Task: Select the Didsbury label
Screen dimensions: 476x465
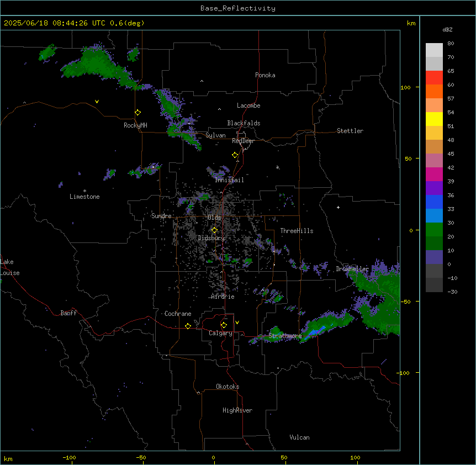Action: click(211, 238)
